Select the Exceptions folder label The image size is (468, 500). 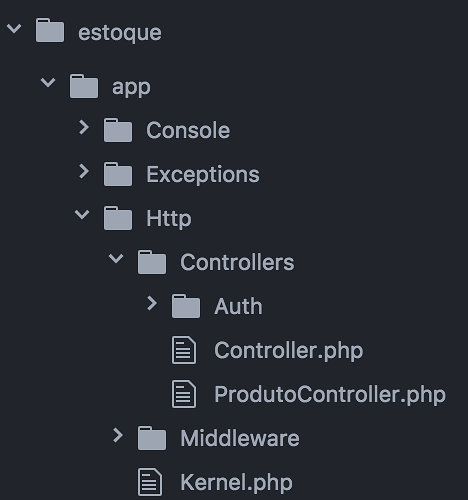coord(203,175)
